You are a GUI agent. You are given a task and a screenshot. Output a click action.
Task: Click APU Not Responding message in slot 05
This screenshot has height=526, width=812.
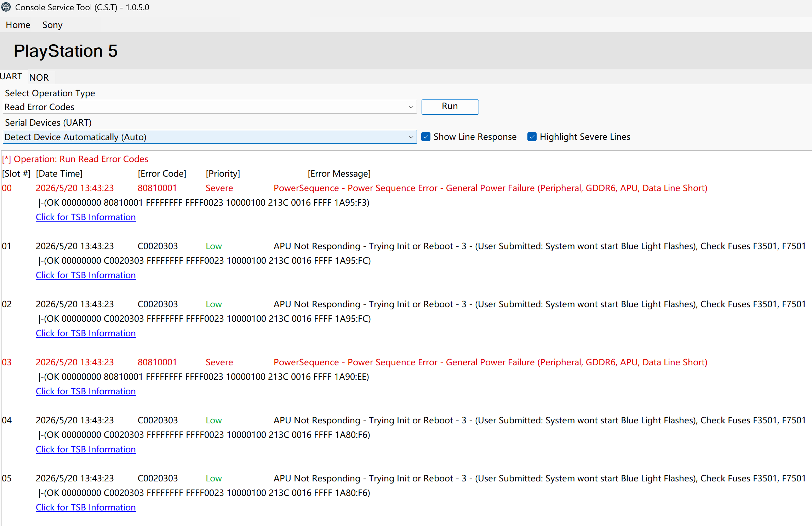click(x=540, y=478)
